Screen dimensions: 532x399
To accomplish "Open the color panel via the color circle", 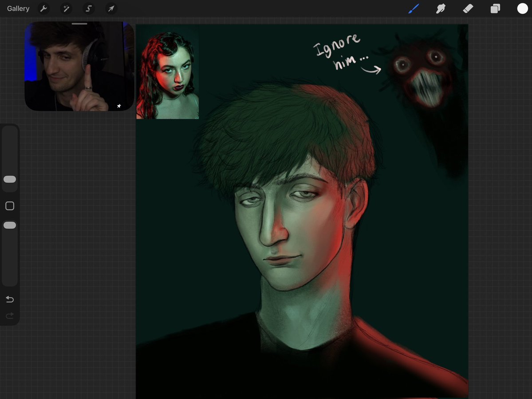I will point(522,8).
